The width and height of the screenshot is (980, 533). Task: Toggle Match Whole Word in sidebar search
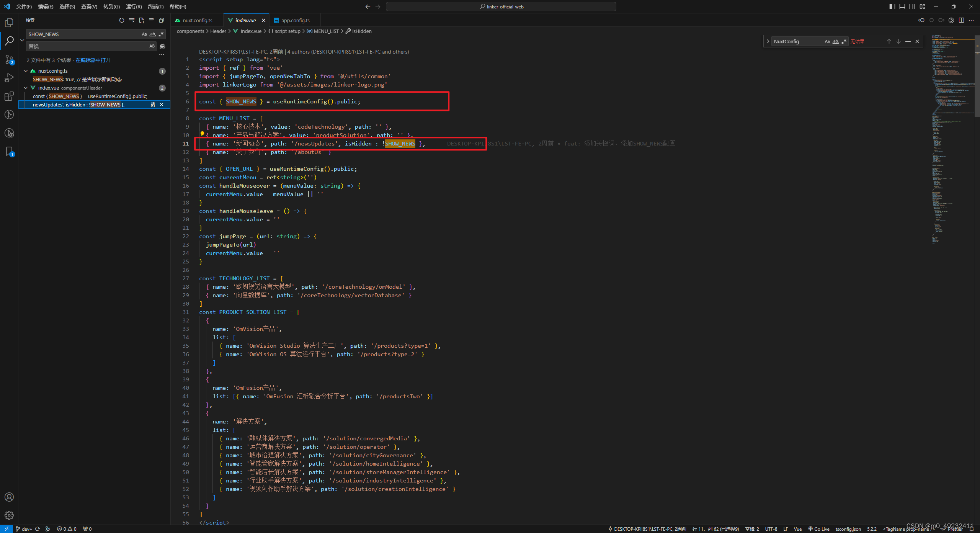pyautogui.click(x=153, y=34)
